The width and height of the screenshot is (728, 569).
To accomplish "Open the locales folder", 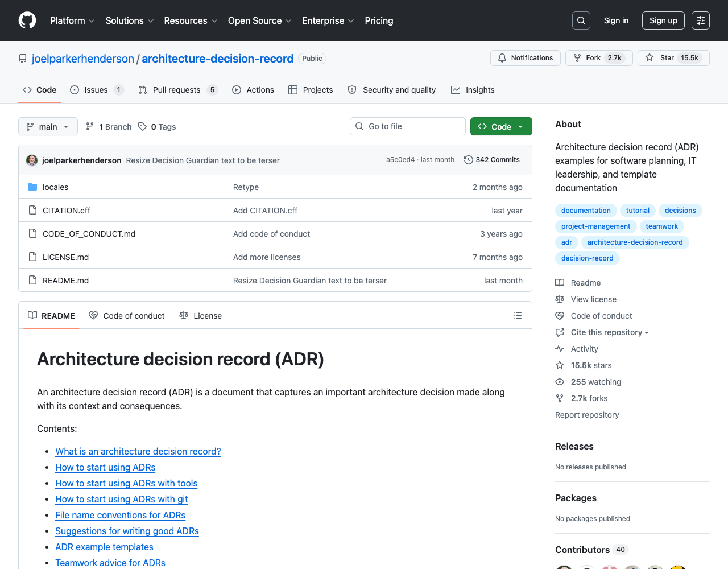I will (55, 187).
